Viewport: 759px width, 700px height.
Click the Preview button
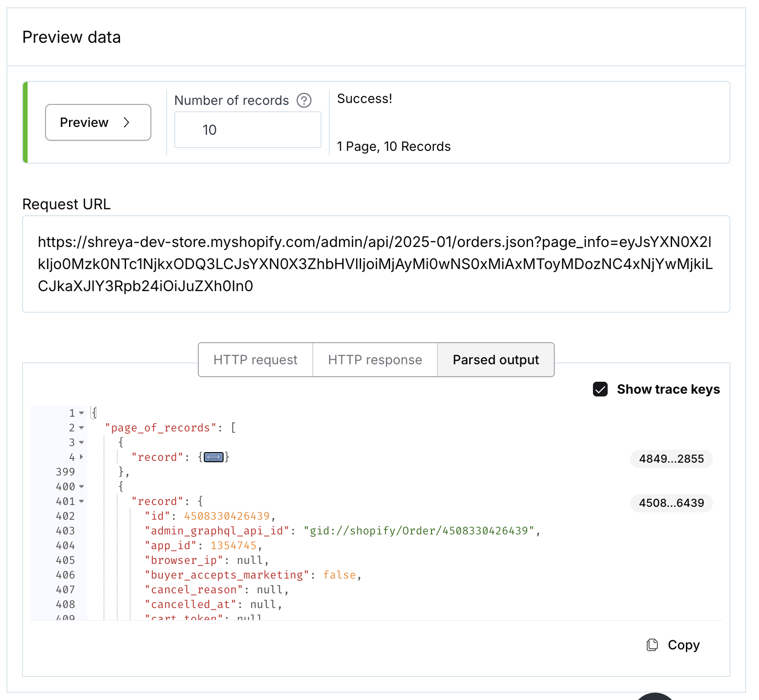click(x=98, y=122)
